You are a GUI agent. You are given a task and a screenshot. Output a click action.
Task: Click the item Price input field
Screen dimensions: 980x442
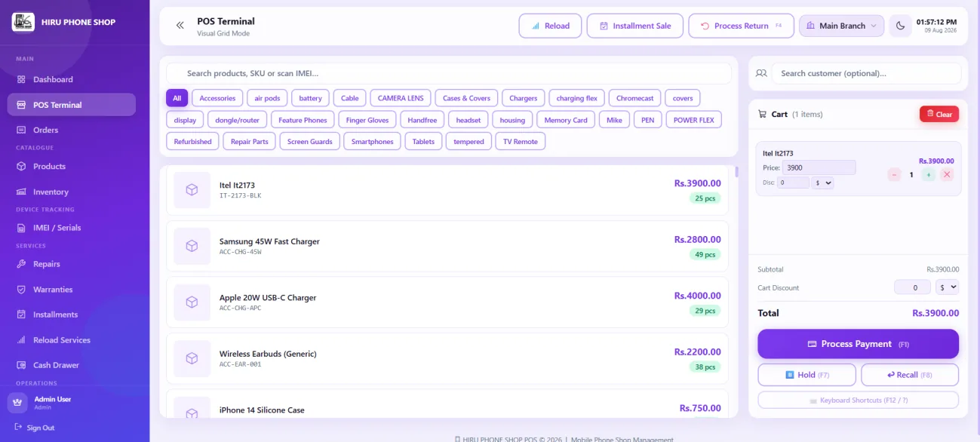pos(819,167)
